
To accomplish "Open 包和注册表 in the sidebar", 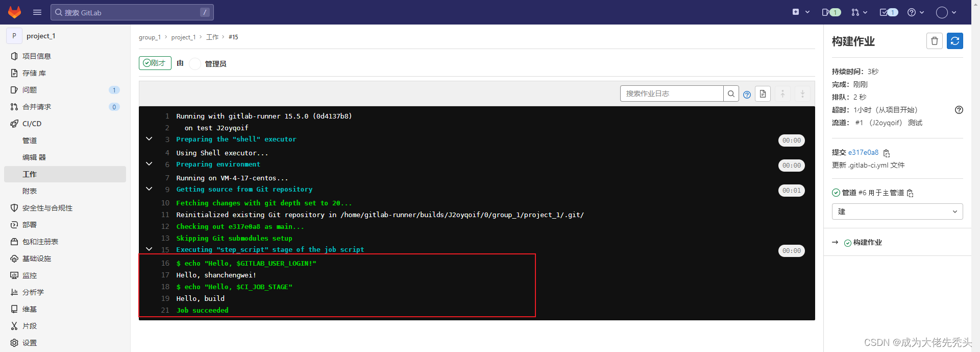I will point(65,242).
